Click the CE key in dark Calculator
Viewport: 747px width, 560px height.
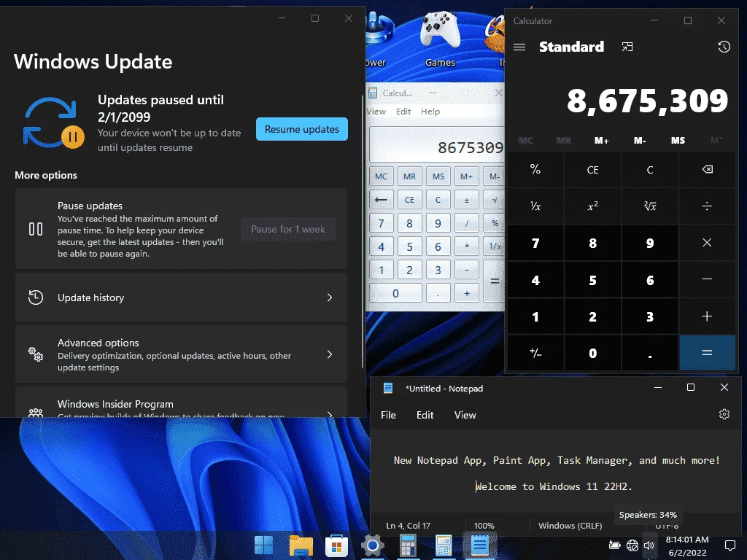592,169
